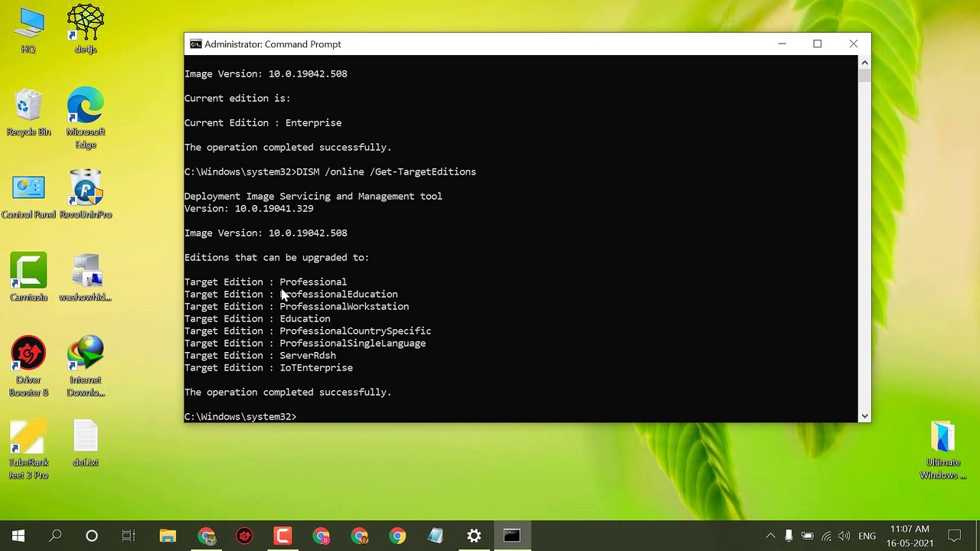Click the 'Version: 10.0.19041.329' line
The height and width of the screenshot is (551, 980).
249,208
